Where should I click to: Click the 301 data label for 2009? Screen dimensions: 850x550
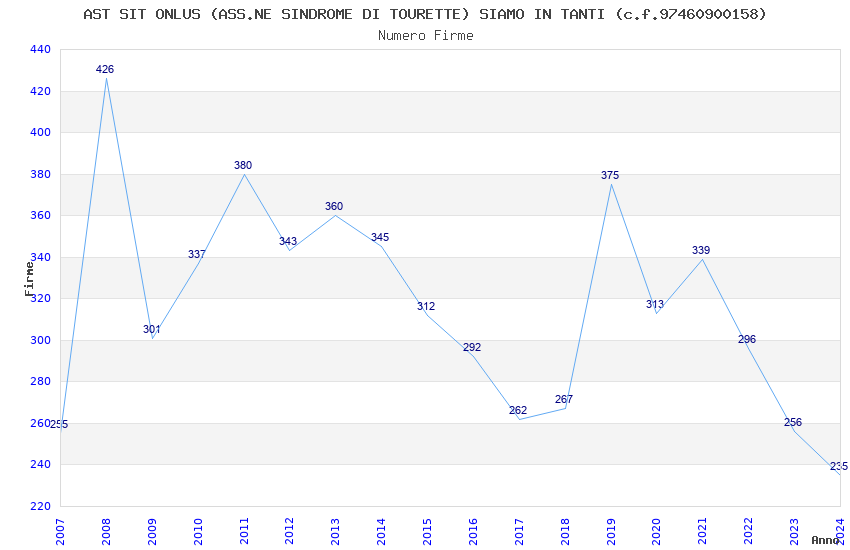(152, 329)
